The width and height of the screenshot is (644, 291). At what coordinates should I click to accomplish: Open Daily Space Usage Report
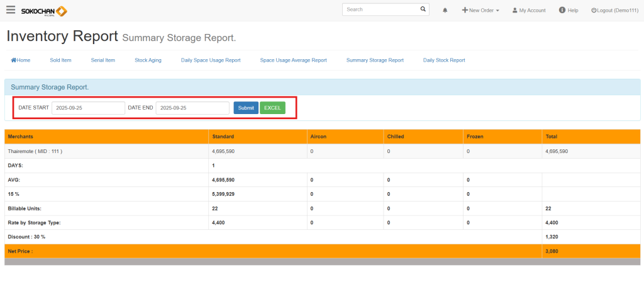[211, 60]
